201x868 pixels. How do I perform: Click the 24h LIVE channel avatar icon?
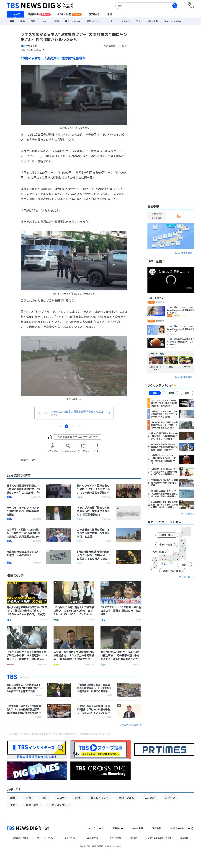(x=152, y=272)
